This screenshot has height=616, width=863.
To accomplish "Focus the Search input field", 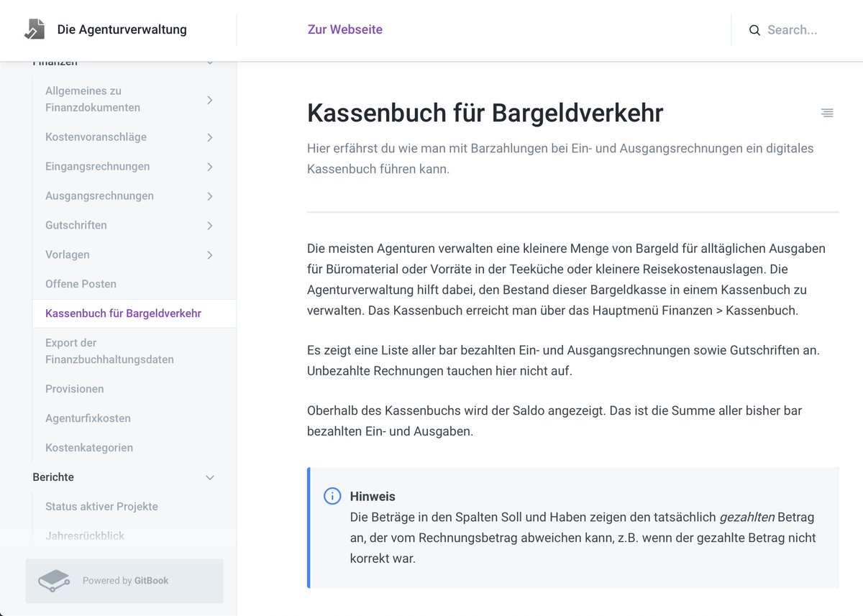I will pyautogui.click(x=793, y=30).
